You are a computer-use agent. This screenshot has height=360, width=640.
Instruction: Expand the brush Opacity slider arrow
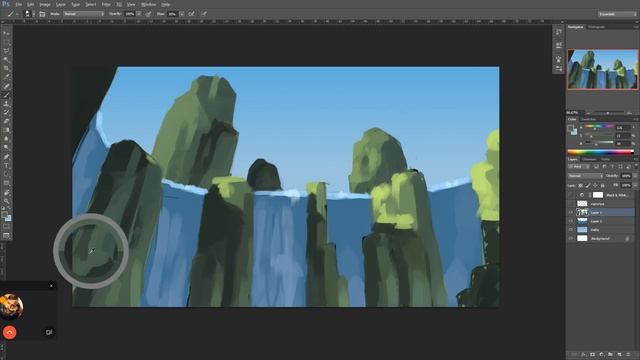click(139, 13)
